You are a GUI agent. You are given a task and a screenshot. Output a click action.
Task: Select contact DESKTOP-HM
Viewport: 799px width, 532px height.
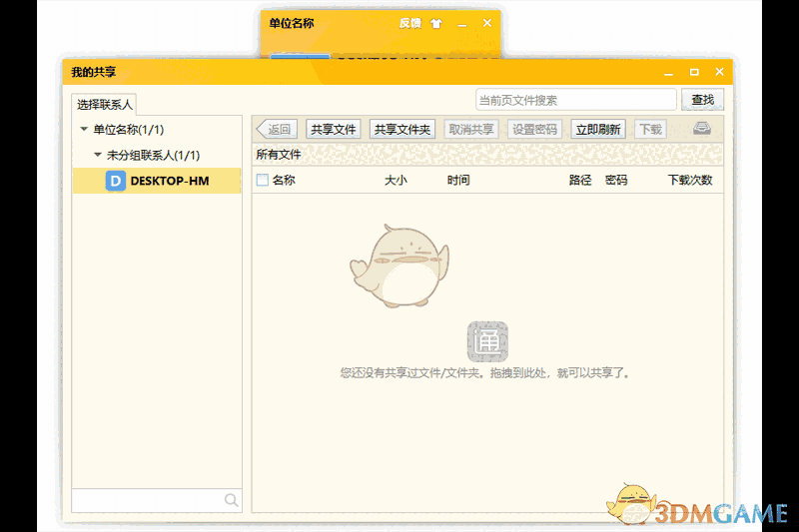tap(157, 181)
